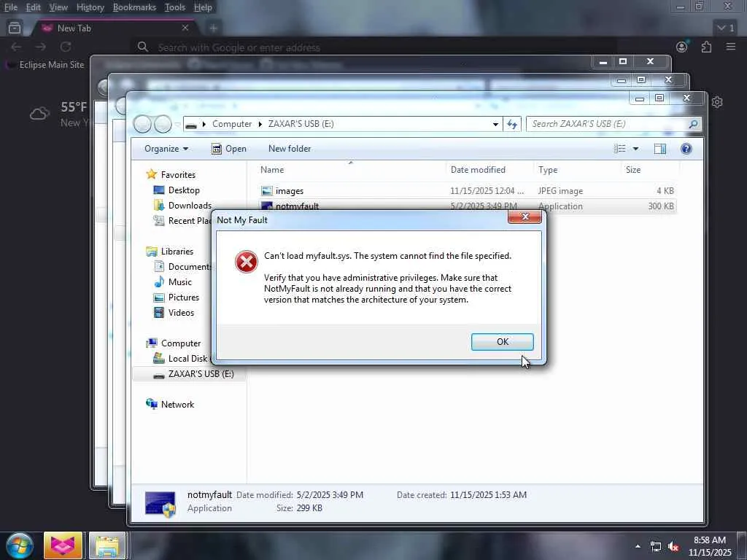Sort files by the Type column header
This screenshot has width=747, height=560.
[x=548, y=169]
